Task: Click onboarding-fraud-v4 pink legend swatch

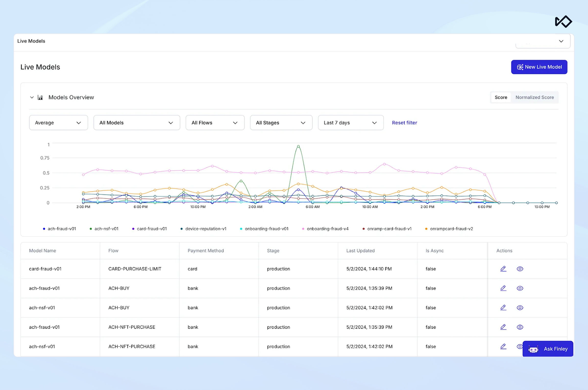Action: tap(303, 229)
